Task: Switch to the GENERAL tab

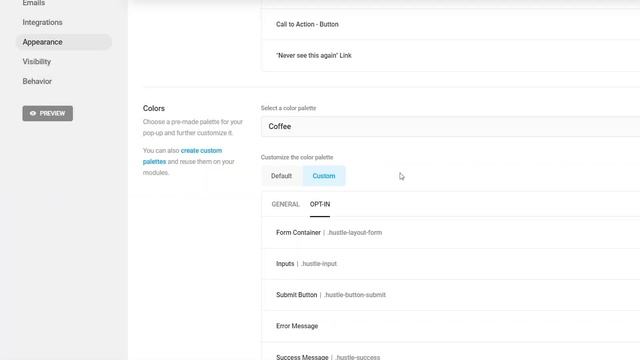Action: click(x=285, y=204)
